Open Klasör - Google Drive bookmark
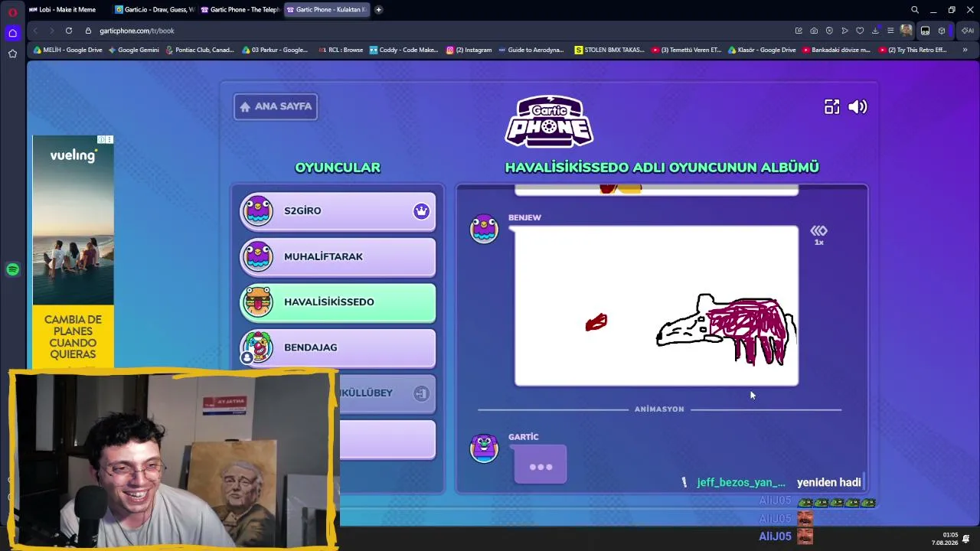This screenshot has height=551, width=980. pyautogui.click(x=762, y=50)
